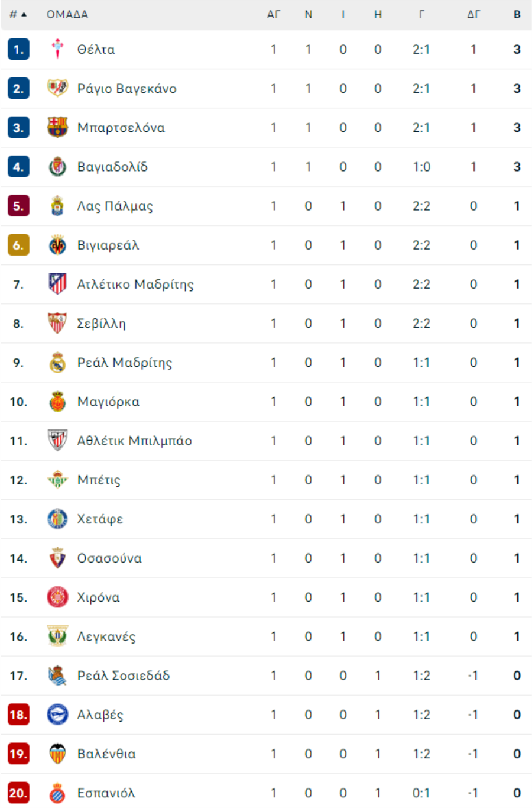
Task: Click the Μπέτις team name
Action: click(99, 480)
